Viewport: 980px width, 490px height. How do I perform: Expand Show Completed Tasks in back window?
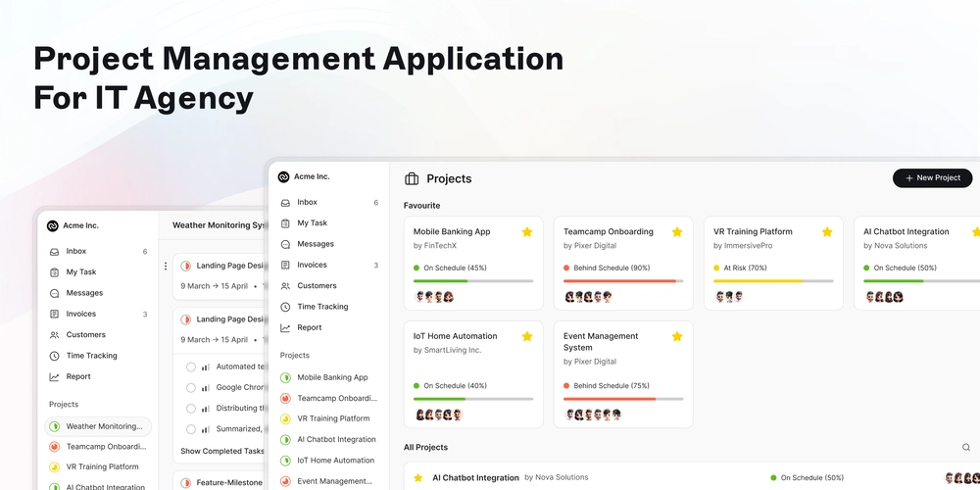coord(221,451)
